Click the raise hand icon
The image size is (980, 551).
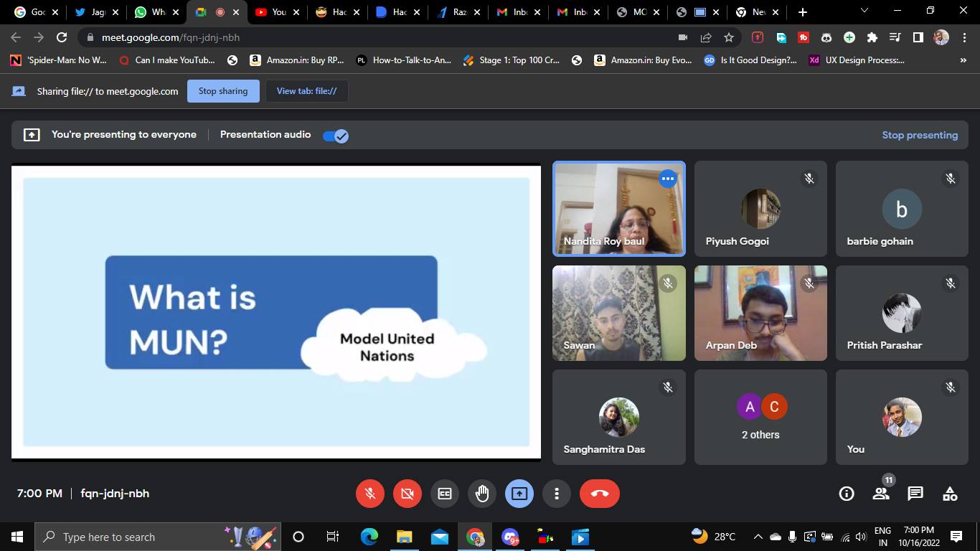(482, 494)
